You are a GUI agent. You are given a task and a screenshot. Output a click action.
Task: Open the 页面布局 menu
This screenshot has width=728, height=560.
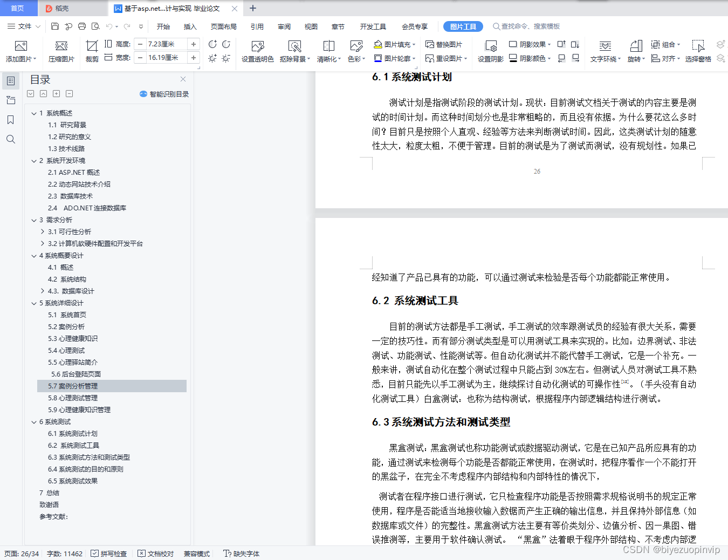223,26
